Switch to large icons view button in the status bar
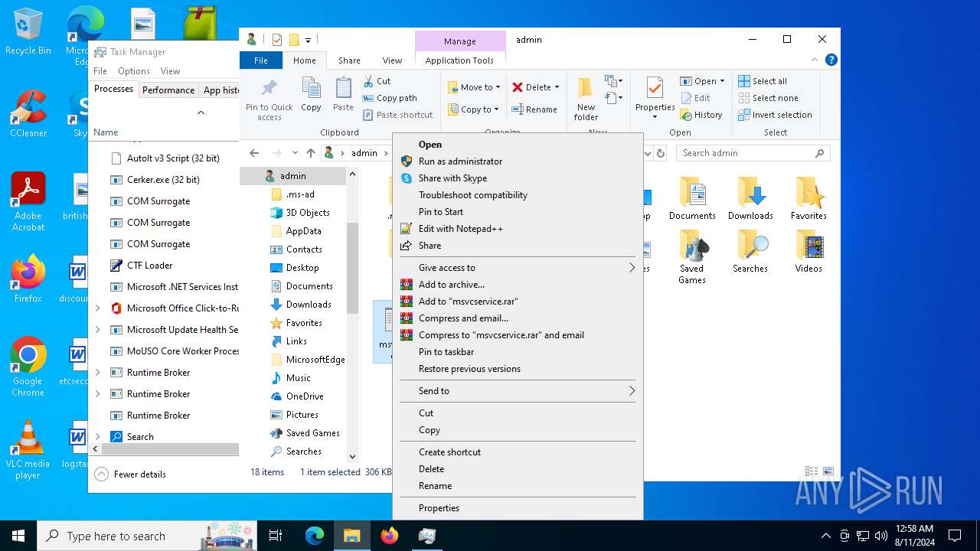Viewport: 980px width, 551px height. pos(828,472)
